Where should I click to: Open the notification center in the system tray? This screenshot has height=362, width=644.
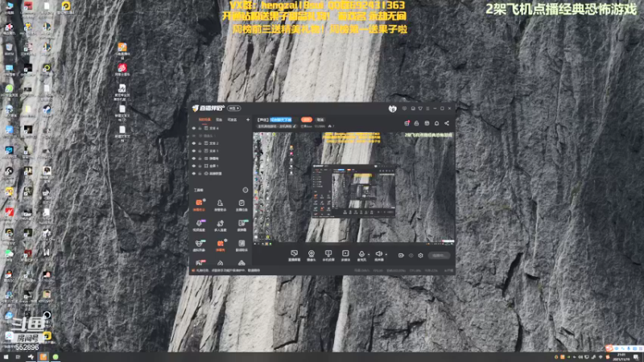pos(636,357)
